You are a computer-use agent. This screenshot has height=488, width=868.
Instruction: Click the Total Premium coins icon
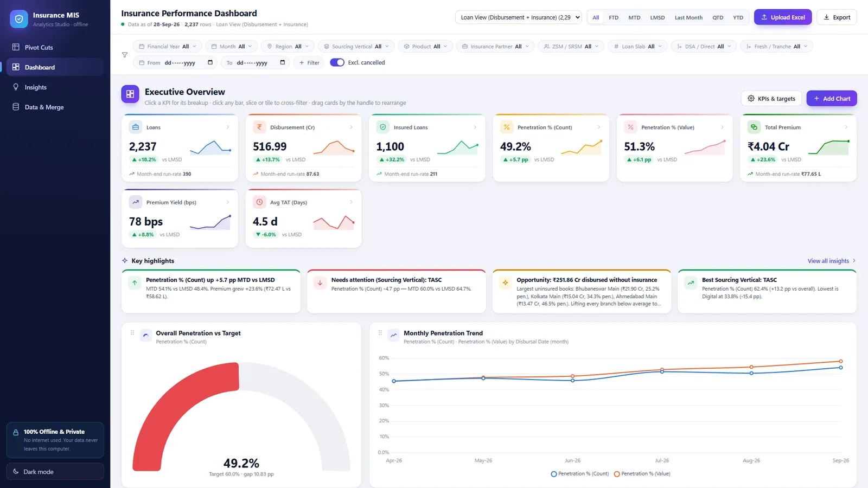point(754,127)
